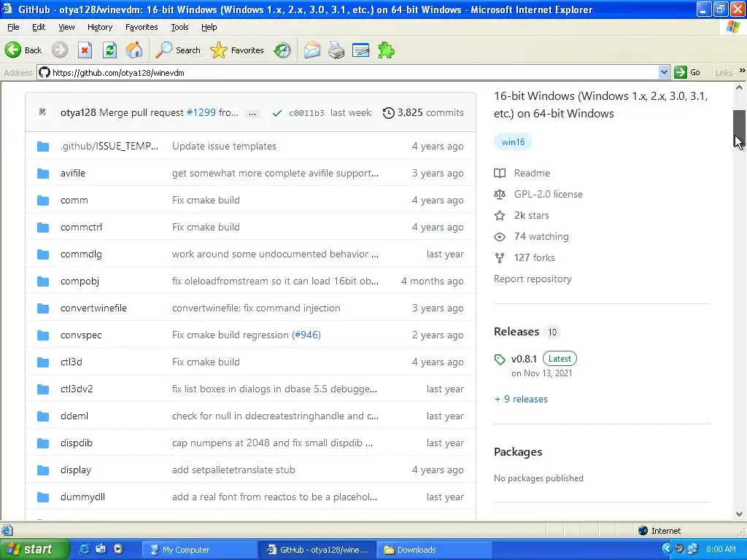The image size is (747, 560).
Task: Click the stars icon in sidebar
Action: click(499, 216)
